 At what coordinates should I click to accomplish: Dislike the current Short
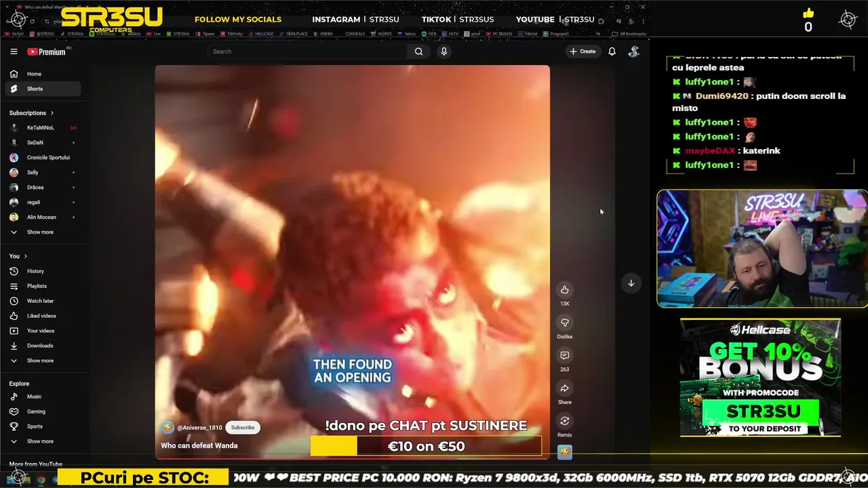(564, 323)
